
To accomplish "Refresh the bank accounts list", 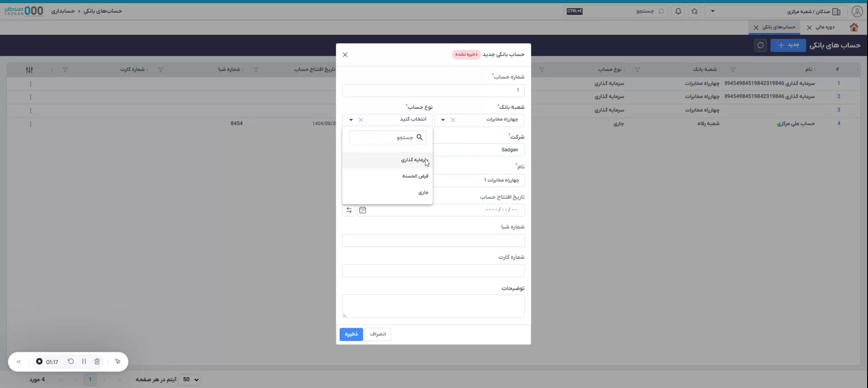I will [760, 45].
